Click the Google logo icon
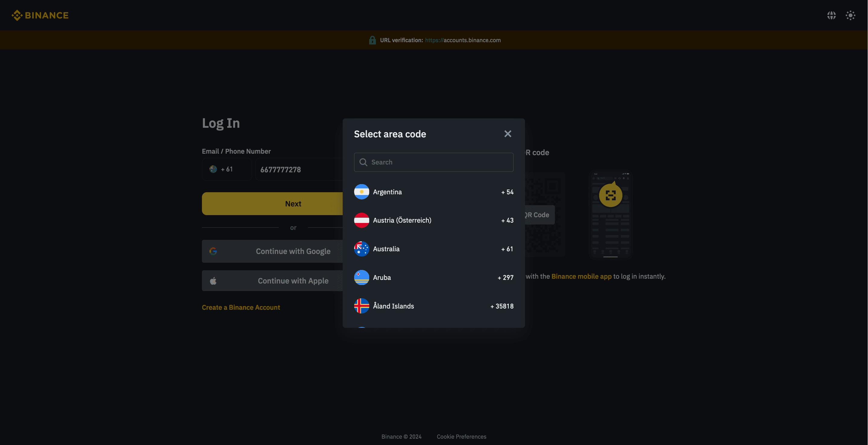868x445 pixels. coord(213,251)
